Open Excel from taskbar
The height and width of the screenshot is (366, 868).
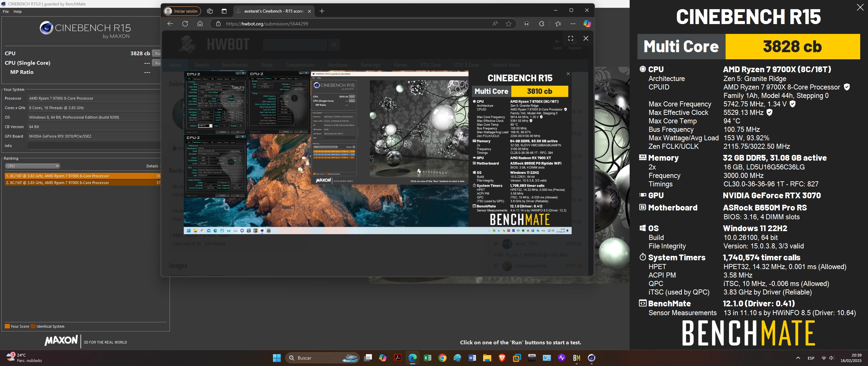pyautogui.click(x=427, y=358)
